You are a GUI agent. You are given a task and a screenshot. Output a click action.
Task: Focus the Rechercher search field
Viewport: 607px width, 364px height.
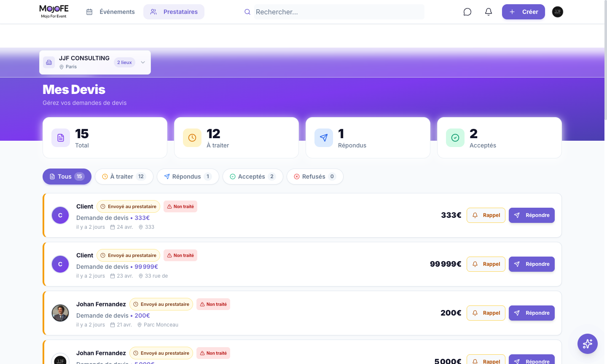[339, 12]
